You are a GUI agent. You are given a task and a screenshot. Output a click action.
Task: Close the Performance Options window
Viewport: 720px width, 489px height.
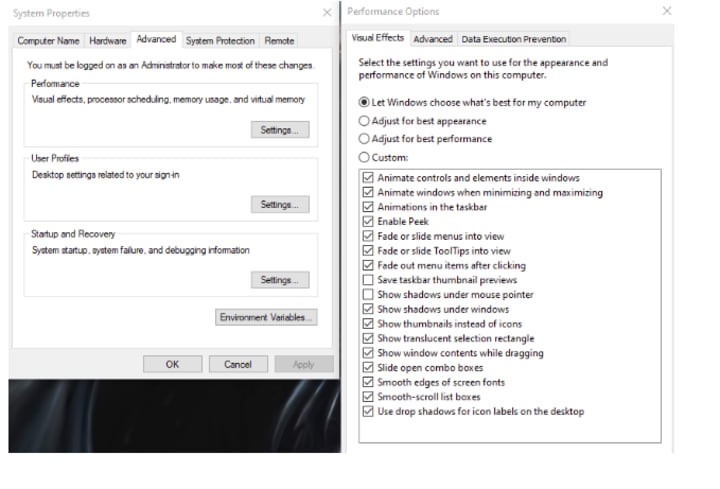(667, 11)
